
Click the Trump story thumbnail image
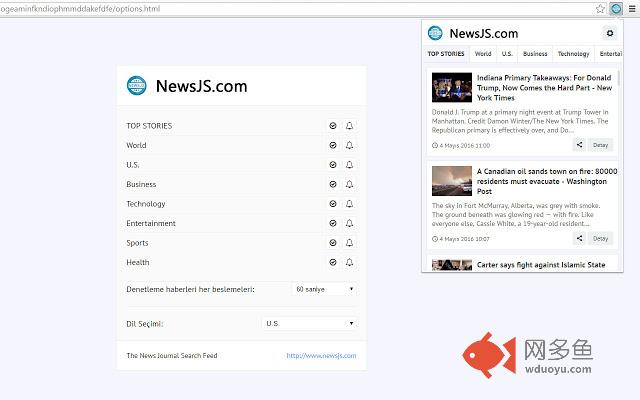(452, 87)
